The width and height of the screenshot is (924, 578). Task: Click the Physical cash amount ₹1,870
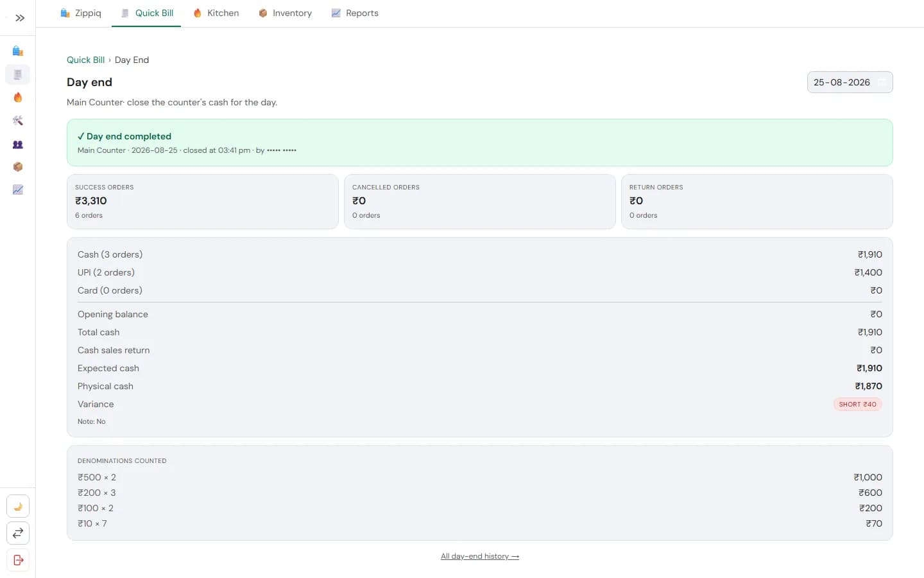coord(868,386)
